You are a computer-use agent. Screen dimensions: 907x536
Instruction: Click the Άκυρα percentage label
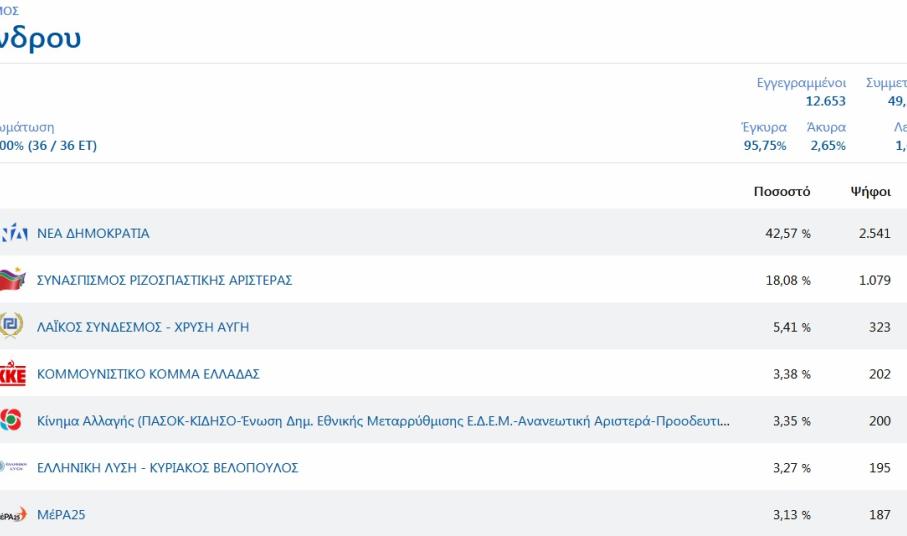[x=826, y=128]
